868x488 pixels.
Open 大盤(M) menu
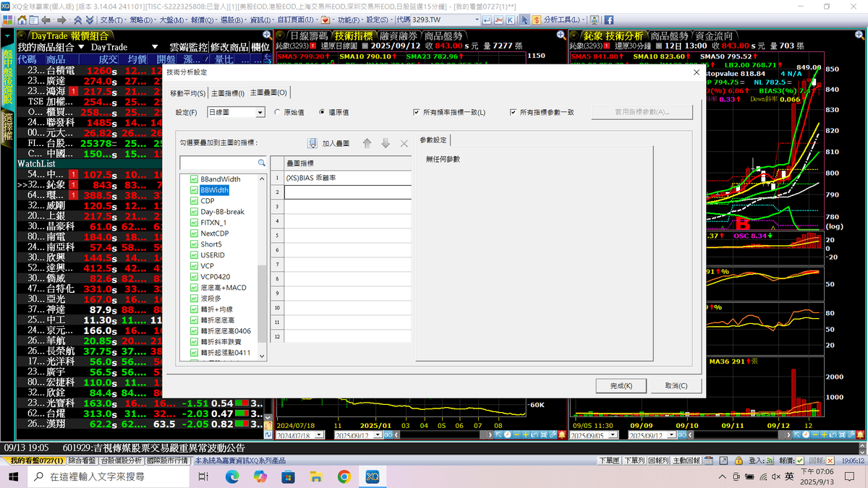[172, 20]
